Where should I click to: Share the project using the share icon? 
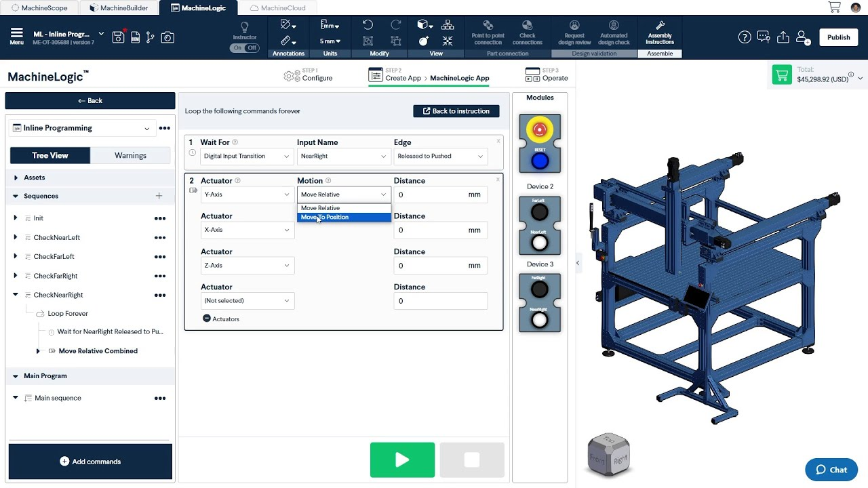pyautogui.click(x=783, y=37)
